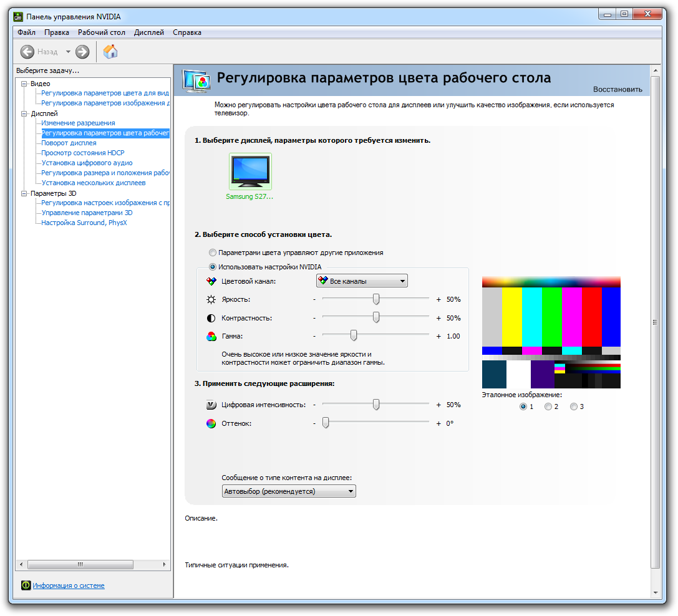Open 'Установка цифрового аудио' task
This screenshot has height=616, width=678.
pyautogui.click(x=87, y=163)
